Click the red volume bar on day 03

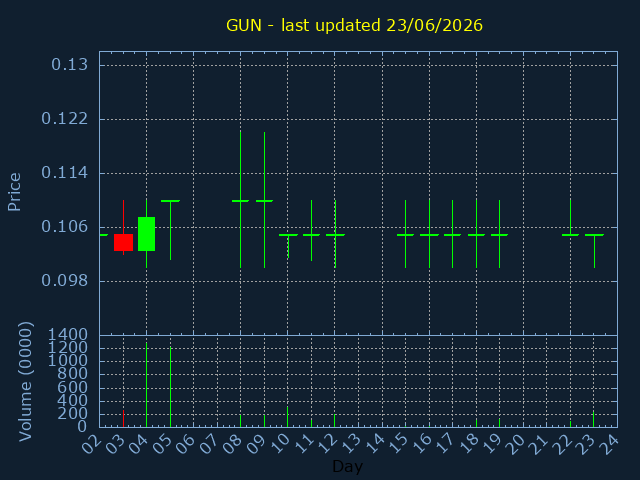tap(123, 418)
